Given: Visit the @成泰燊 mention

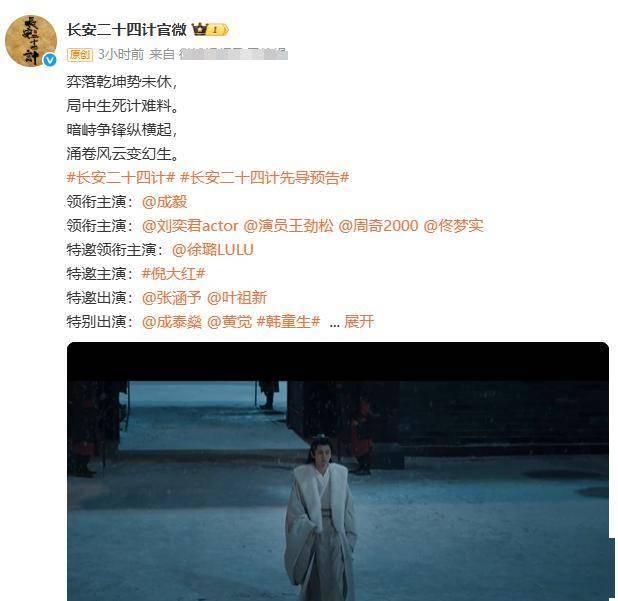Looking at the screenshot, I should pyautogui.click(x=172, y=322).
